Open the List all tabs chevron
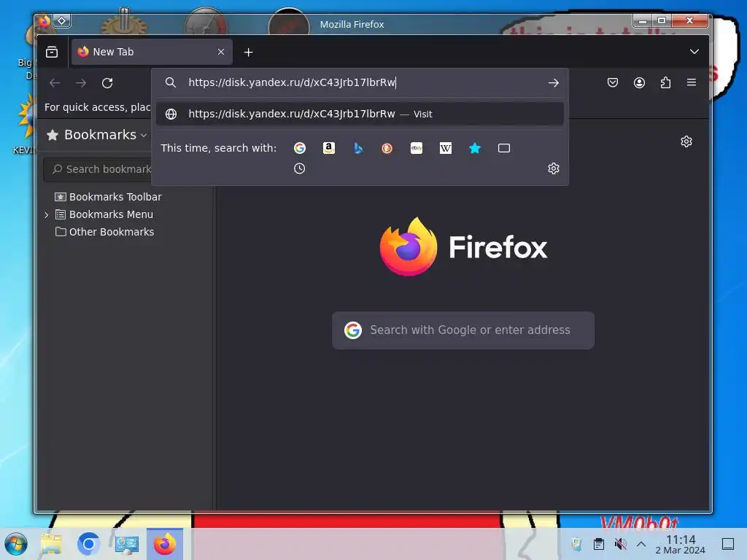The height and width of the screenshot is (560, 747). [694, 52]
